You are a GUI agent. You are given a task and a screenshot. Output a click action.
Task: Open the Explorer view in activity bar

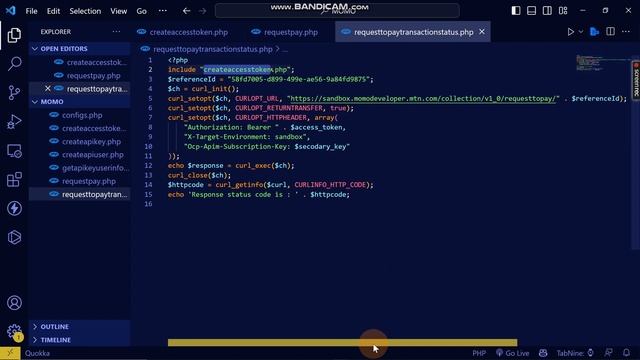(14, 35)
